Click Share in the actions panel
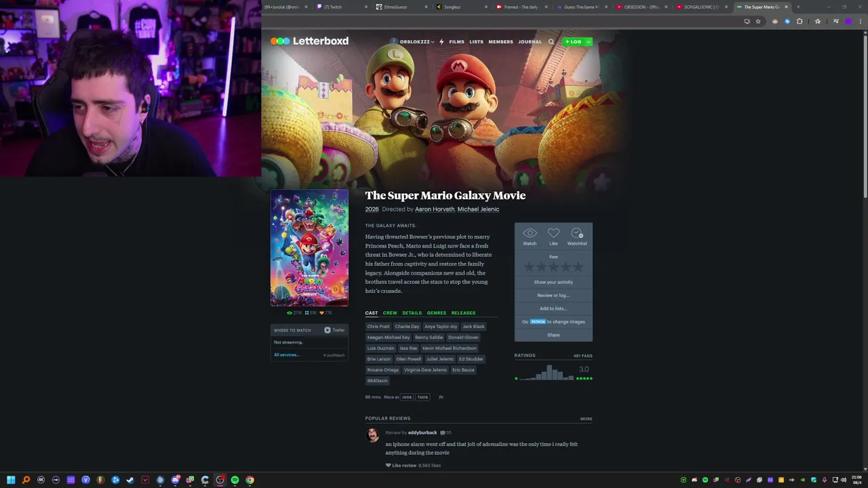 [x=553, y=335]
